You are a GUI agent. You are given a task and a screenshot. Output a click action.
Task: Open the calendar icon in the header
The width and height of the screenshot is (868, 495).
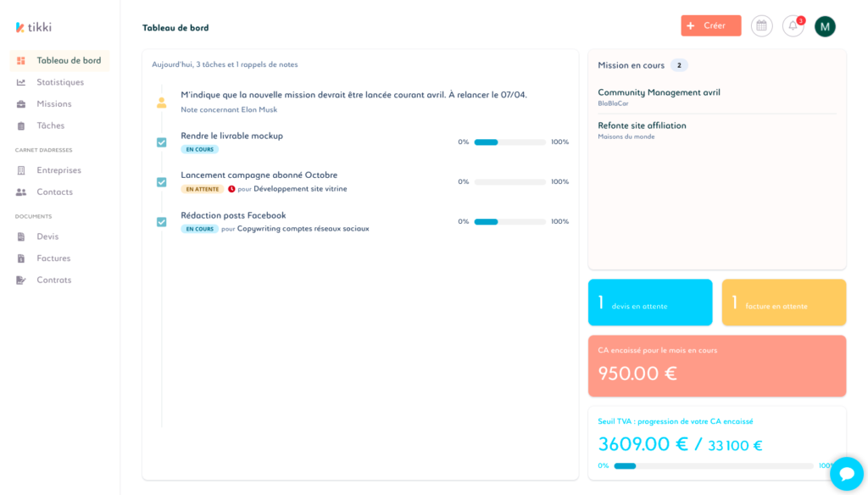point(762,26)
